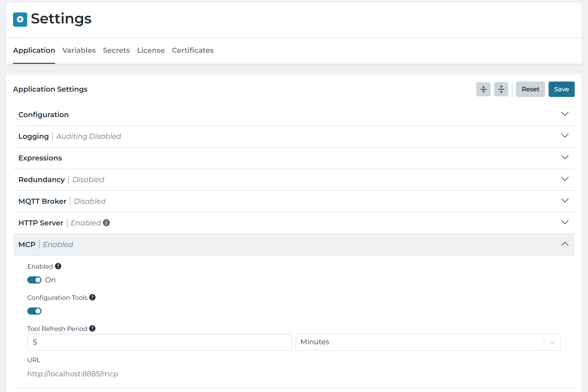Click the http://localhost:8885/mcp URL text
The height and width of the screenshot is (392, 588).
(73, 374)
